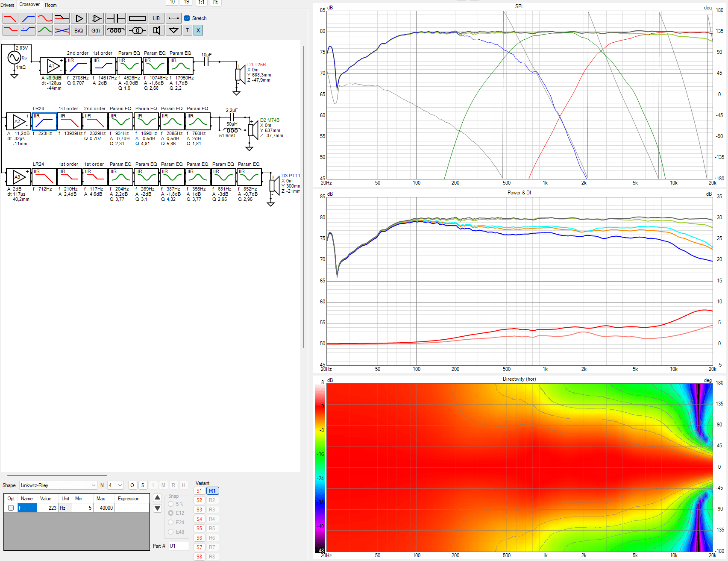Toggle the Stretch checkbox
The image size is (728, 561).
pos(187,18)
